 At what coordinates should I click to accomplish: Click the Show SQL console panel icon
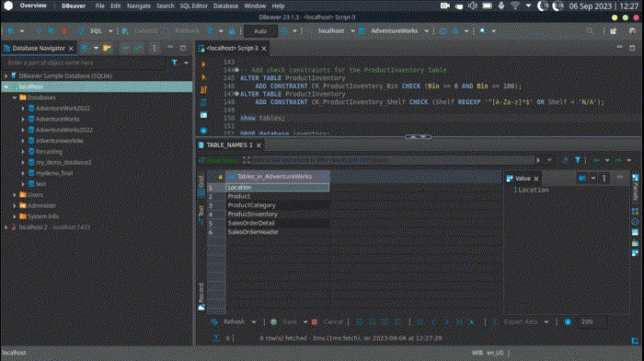click(203, 115)
